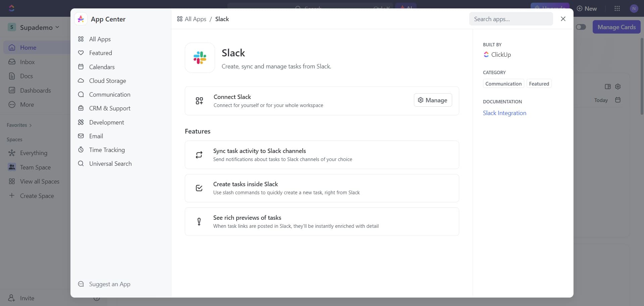Go to All Apps breadcrumb
Screen dimensions: 644x306
pos(196,19)
